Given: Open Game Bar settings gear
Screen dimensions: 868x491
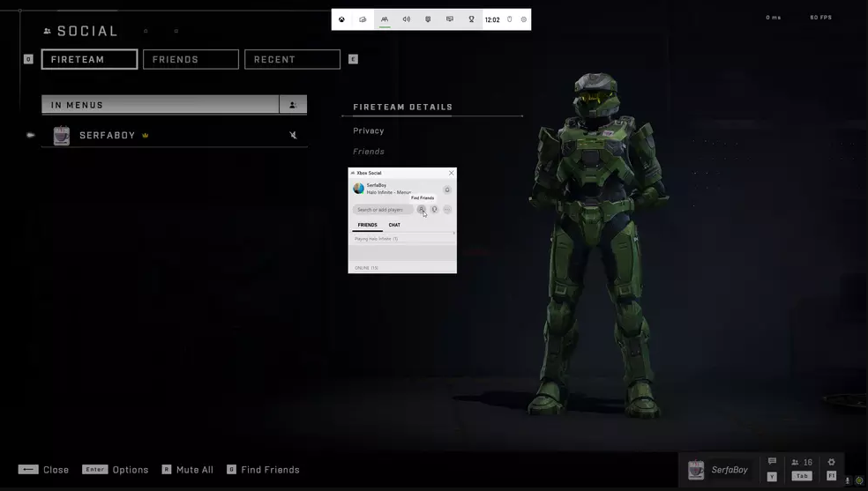Looking at the screenshot, I should click(524, 19).
